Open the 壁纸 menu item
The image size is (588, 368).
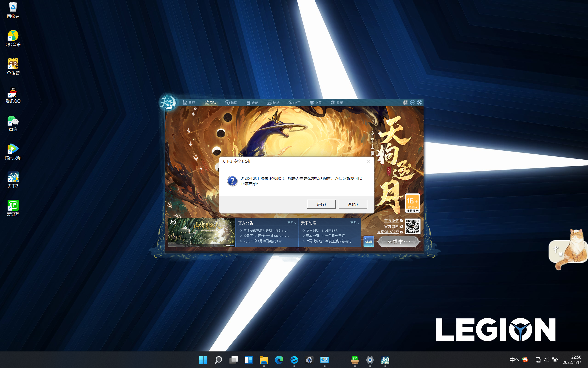click(x=337, y=103)
